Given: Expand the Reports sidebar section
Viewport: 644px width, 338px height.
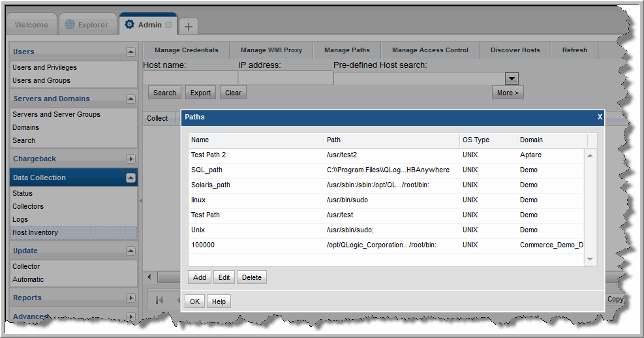Looking at the screenshot, I should pyautogui.click(x=130, y=298).
